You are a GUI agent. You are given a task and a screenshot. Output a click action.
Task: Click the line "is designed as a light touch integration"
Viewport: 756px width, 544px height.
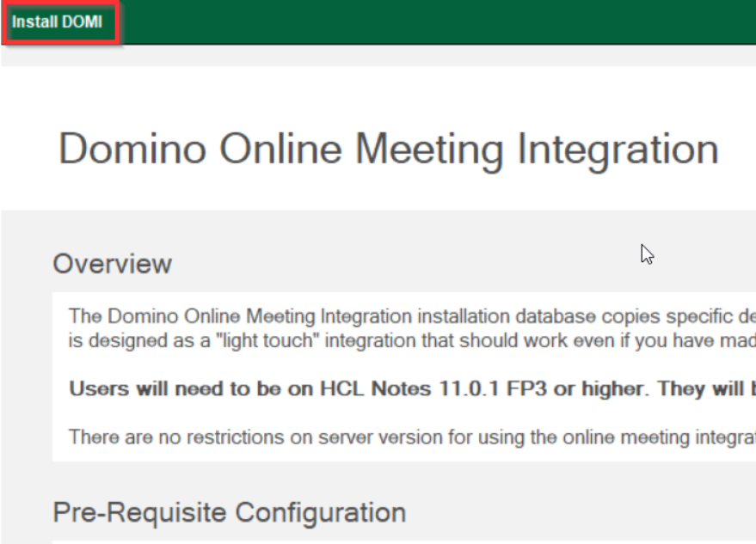(x=412, y=340)
